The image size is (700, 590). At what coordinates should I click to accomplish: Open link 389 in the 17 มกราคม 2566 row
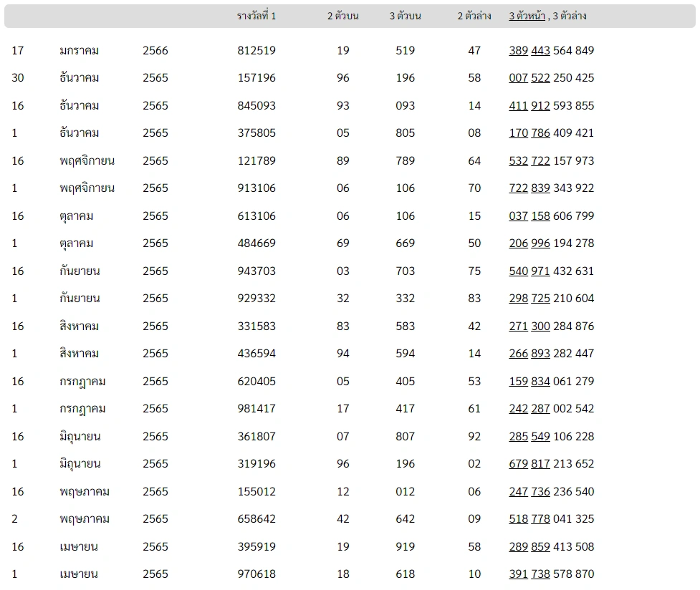coord(518,50)
